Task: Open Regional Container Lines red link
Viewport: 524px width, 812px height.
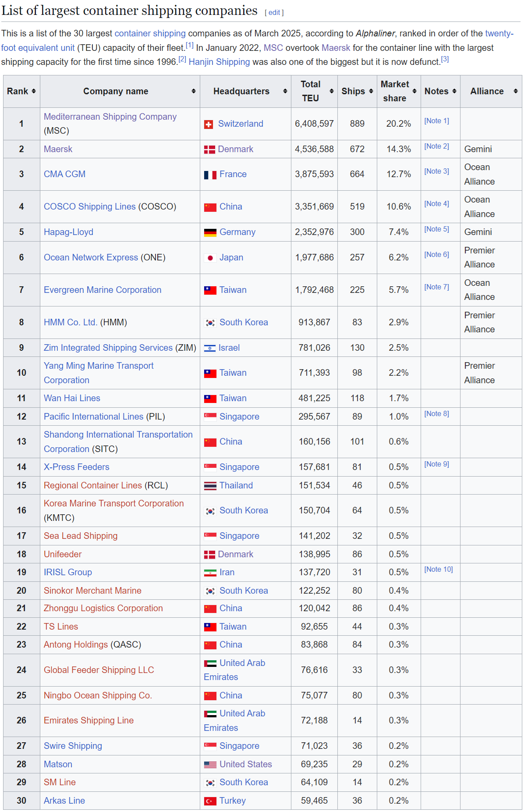Action: click(x=93, y=485)
